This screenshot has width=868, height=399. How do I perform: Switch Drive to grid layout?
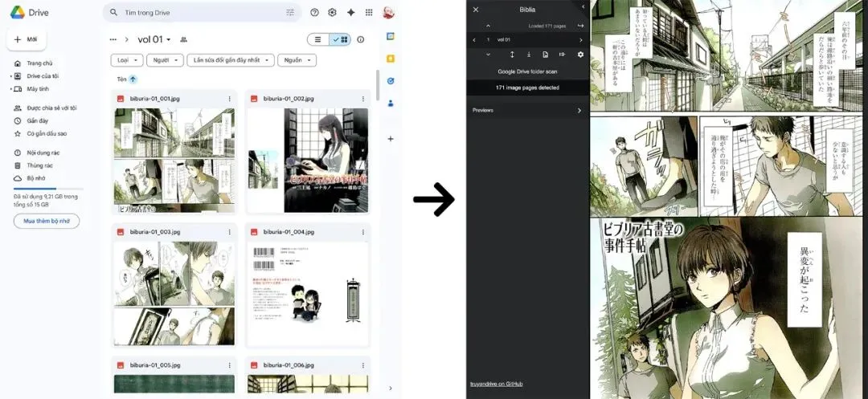[x=340, y=39]
